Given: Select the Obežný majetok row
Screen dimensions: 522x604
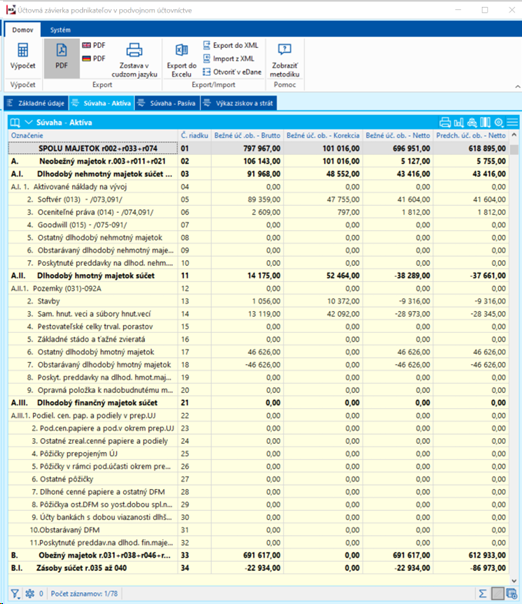Looking at the screenshot, I should [258, 555].
